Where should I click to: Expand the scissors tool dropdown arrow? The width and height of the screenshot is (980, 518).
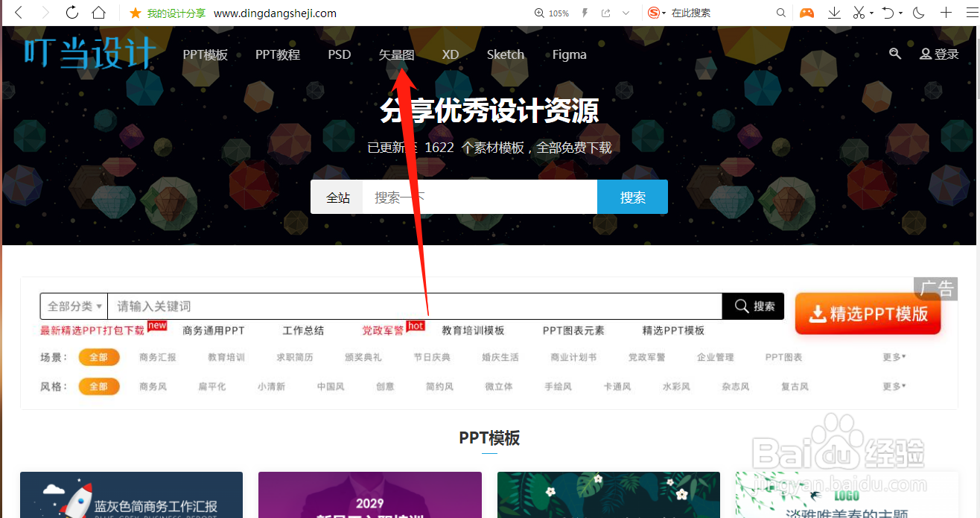pyautogui.click(x=872, y=13)
